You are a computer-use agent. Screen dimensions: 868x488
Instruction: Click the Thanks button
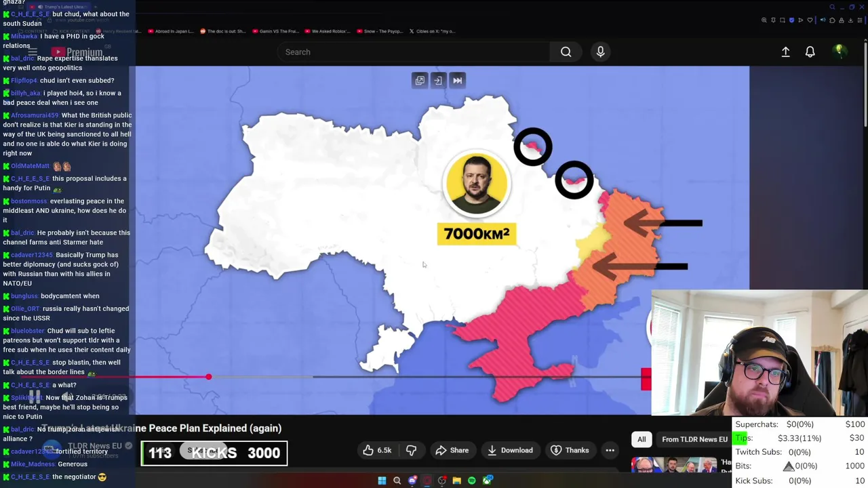[x=570, y=450]
